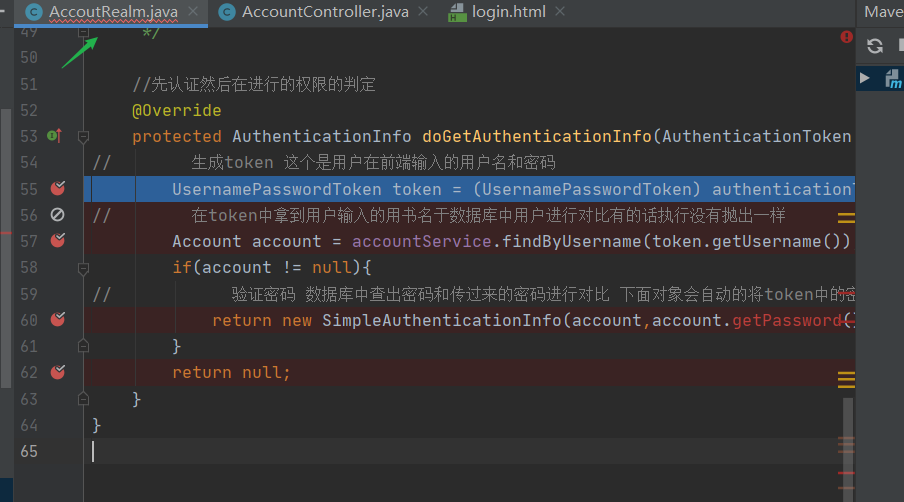Viewport: 904px width, 502px height.
Task: Click the fold end marker on line 63
Action: tap(83, 398)
